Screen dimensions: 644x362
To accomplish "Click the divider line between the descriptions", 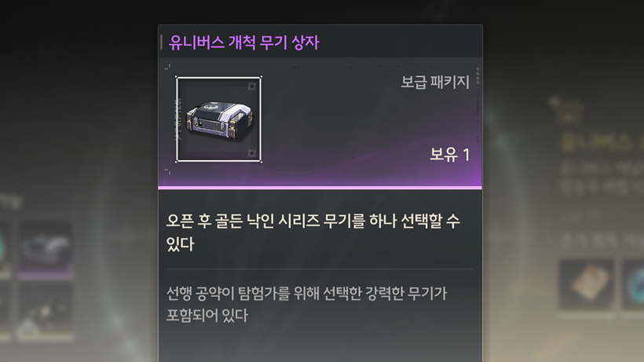I will (x=320, y=269).
